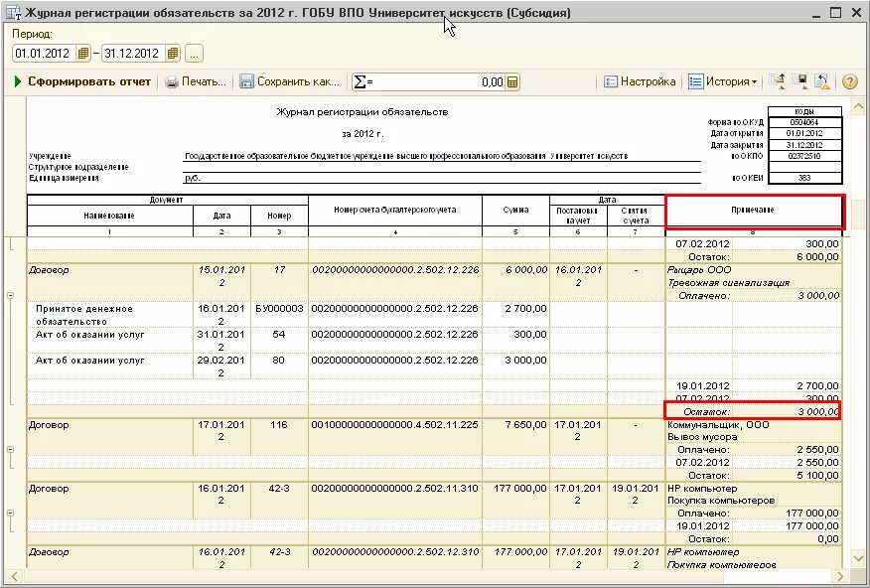Select Остаток 6 000,00 row
The height and width of the screenshot is (588, 870).
click(x=754, y=257)
